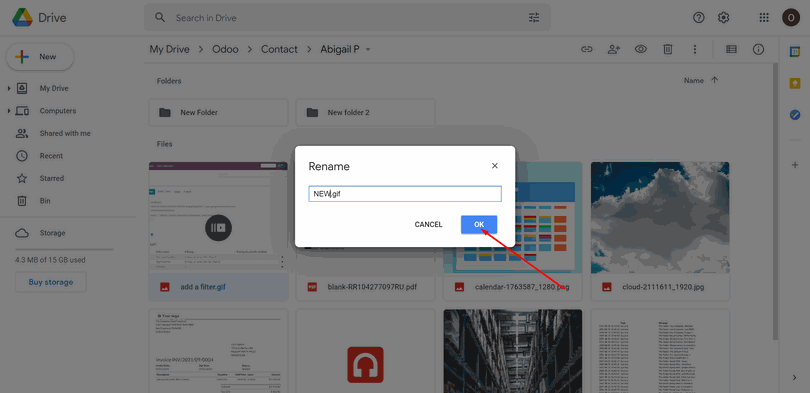
Task: Click the New button
Action: click(40, 57)
